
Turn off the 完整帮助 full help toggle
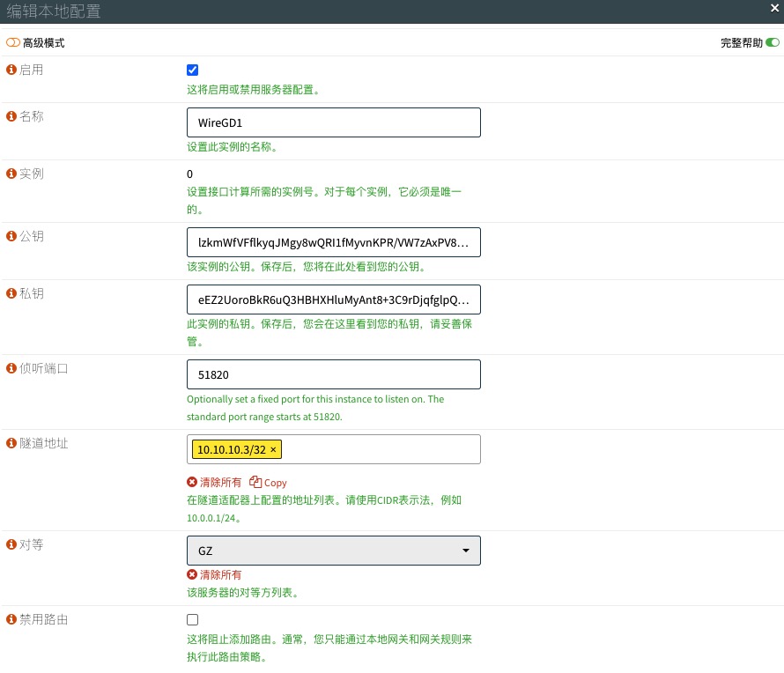(x=773, y=42)
